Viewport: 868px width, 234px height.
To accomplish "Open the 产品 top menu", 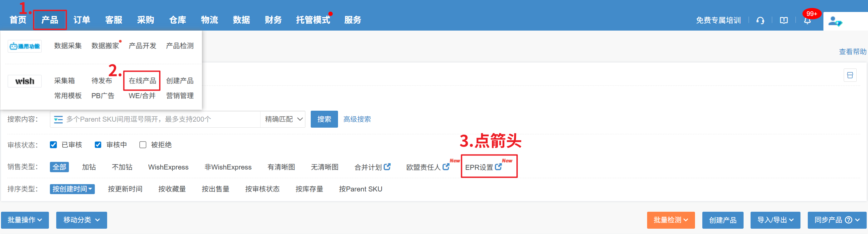I will click(50, 20).
